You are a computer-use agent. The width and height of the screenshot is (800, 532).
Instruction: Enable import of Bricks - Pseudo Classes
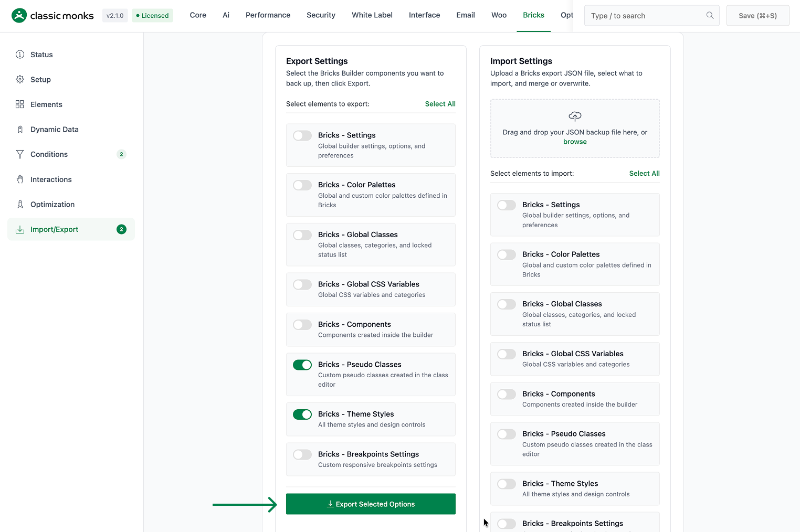[507, 434]
